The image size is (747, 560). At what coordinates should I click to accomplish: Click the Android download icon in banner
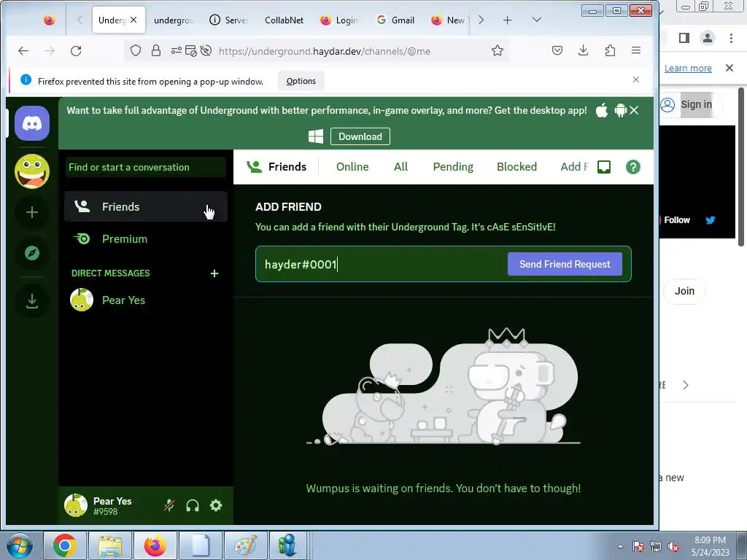tap(620, 111)
